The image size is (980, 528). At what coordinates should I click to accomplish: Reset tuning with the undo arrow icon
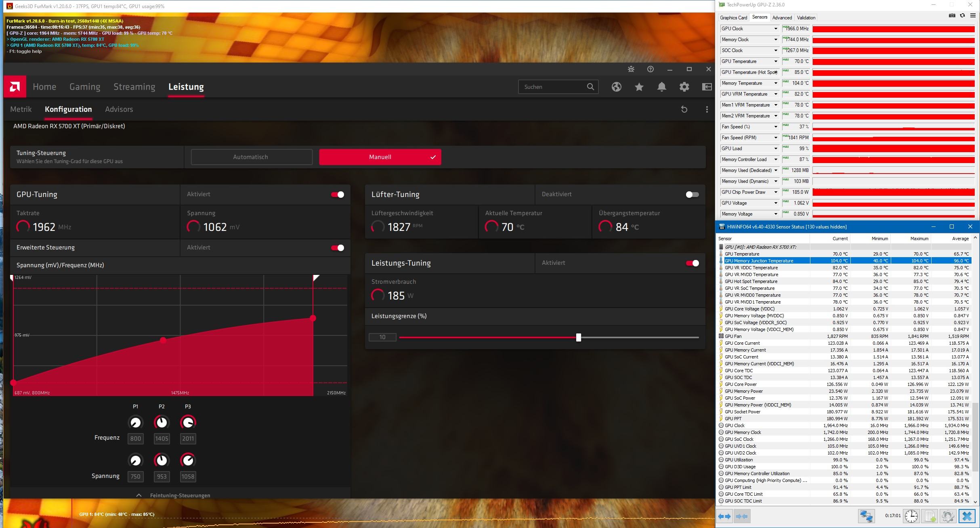[x=684, y=109]
